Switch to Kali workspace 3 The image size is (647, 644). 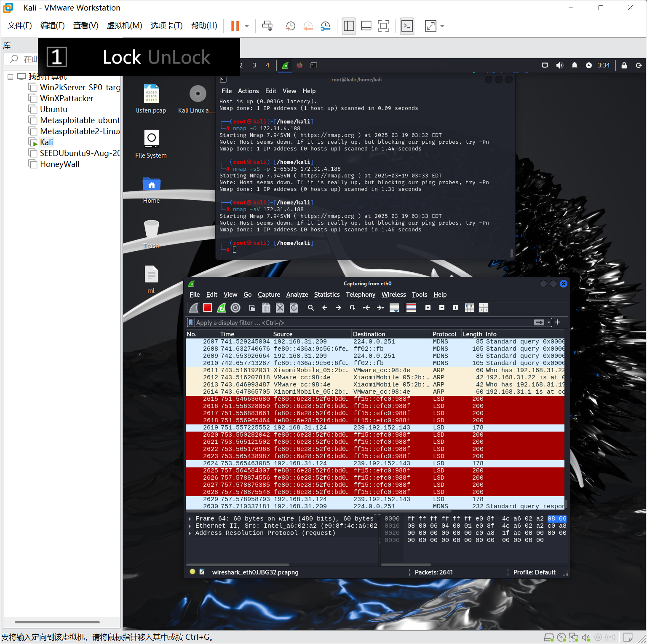(254, 65)
